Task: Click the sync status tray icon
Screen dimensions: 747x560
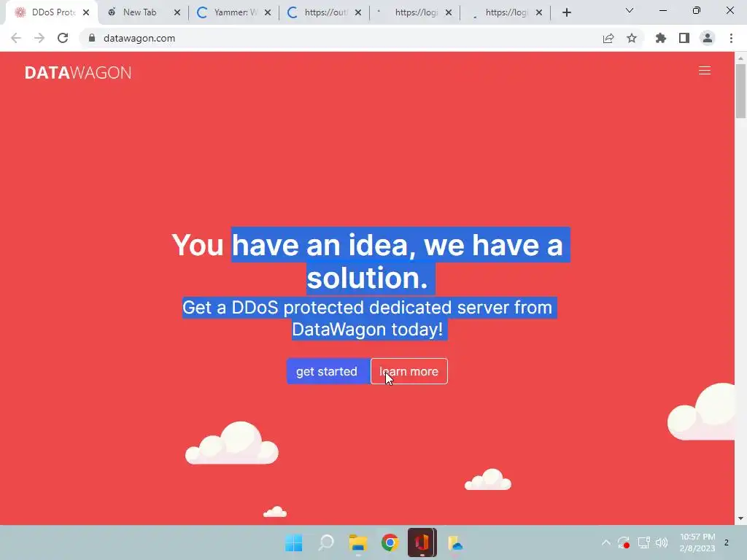Action: 624,542
